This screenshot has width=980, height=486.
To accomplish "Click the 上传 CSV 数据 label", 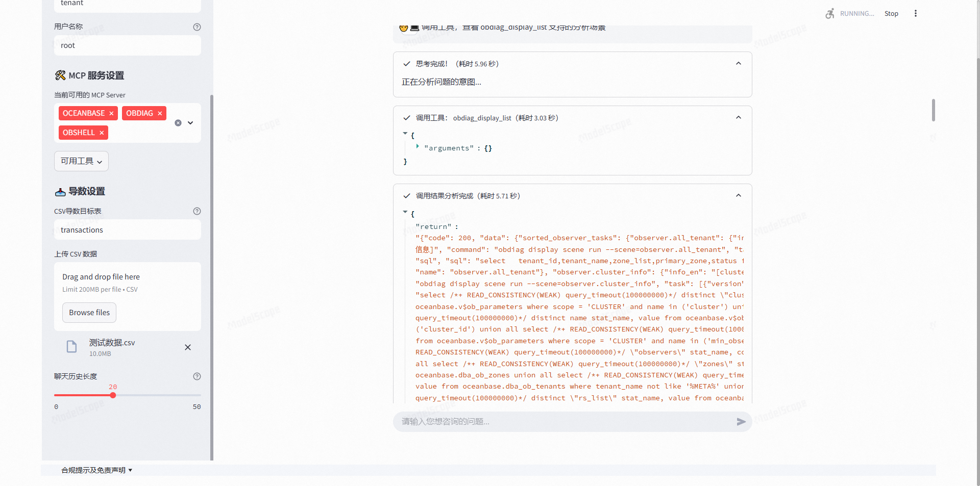I will pos(76,254).
